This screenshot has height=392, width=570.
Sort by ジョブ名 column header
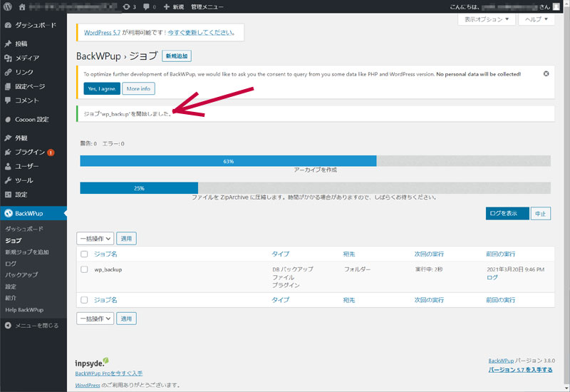tap(105, 254)
